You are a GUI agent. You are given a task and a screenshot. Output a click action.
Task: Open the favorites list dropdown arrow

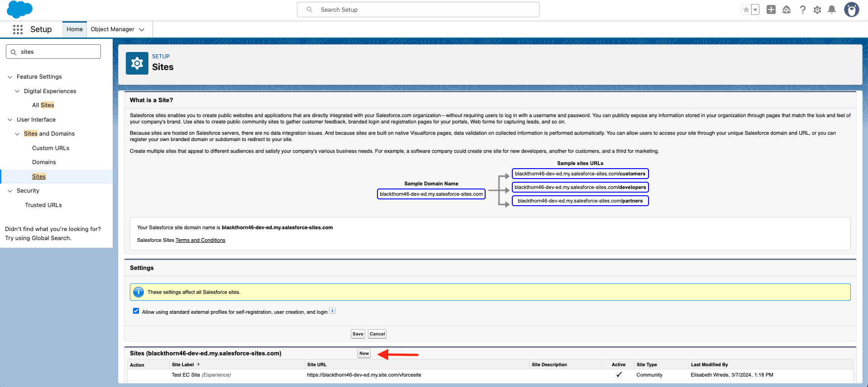coord(755,9)
